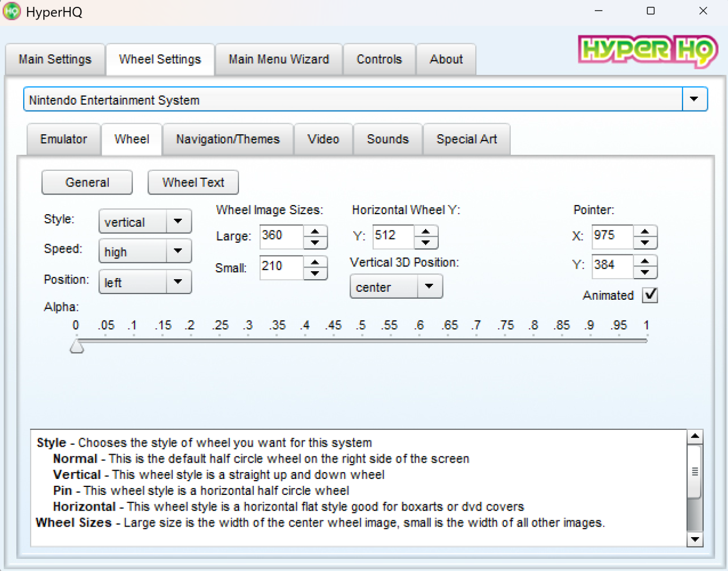Expand the Speed dropdown

pos(178,251)
